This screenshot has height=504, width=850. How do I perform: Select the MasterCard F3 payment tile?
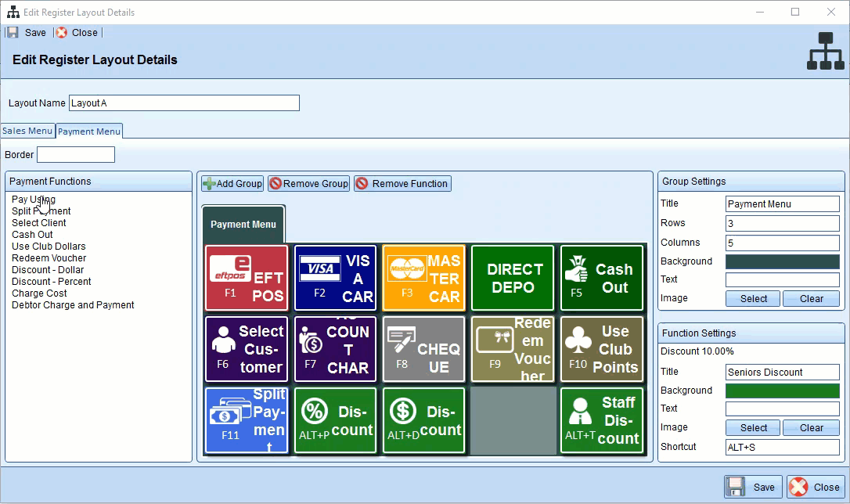pos(424,278)
